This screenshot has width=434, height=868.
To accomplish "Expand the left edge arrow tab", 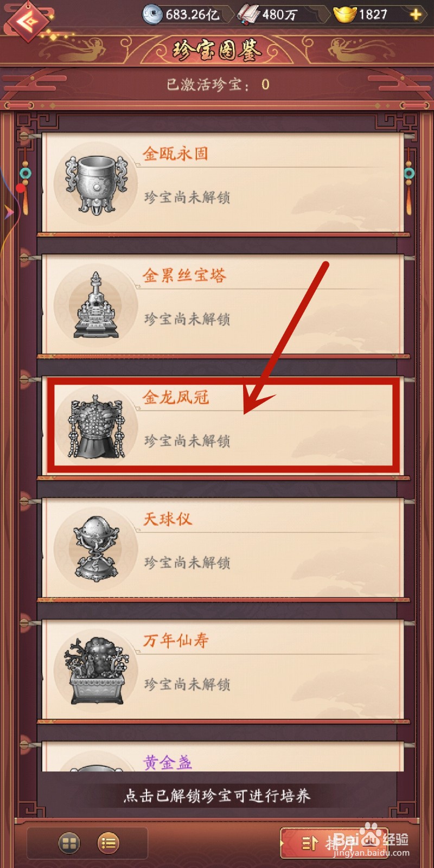I will click(x=8, y=213).
